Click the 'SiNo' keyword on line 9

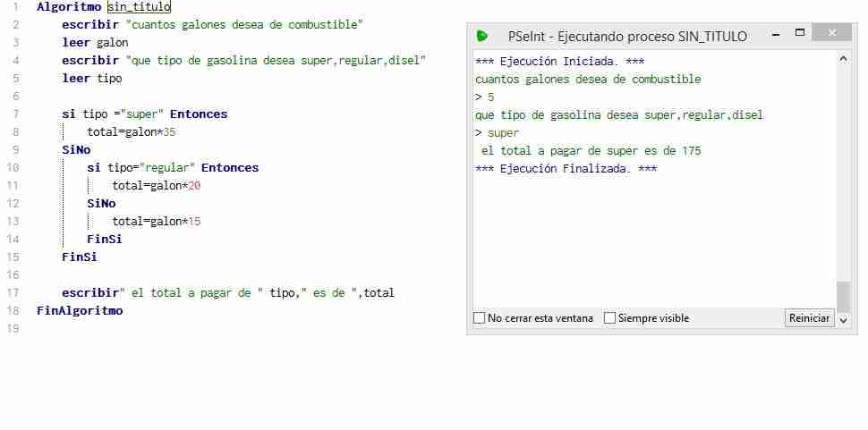(76, 150)
